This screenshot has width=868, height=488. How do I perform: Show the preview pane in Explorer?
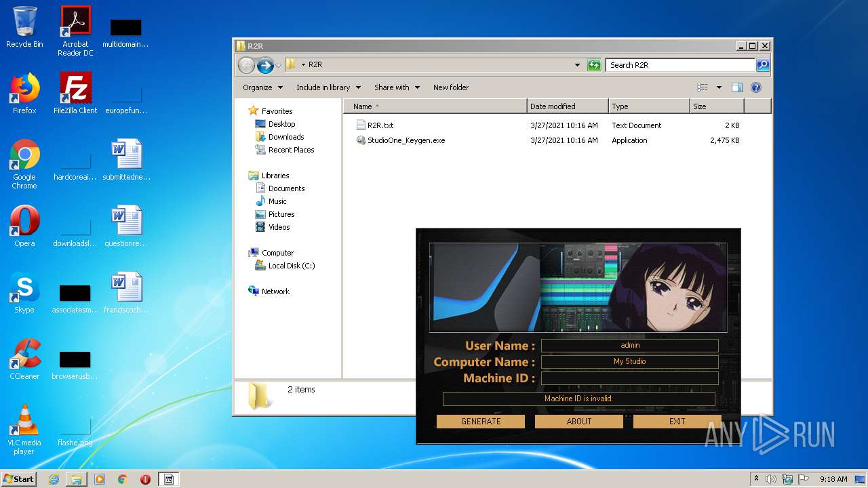[737, 87]
